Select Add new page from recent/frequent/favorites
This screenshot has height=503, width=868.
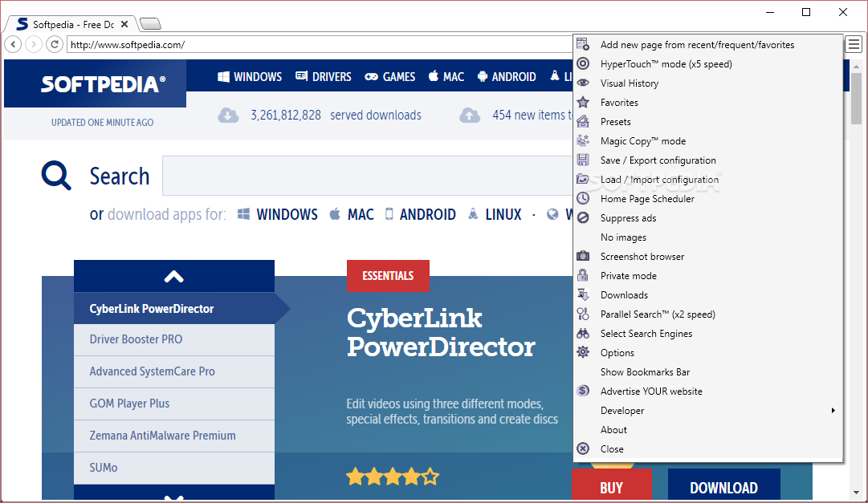pos(708,45)
